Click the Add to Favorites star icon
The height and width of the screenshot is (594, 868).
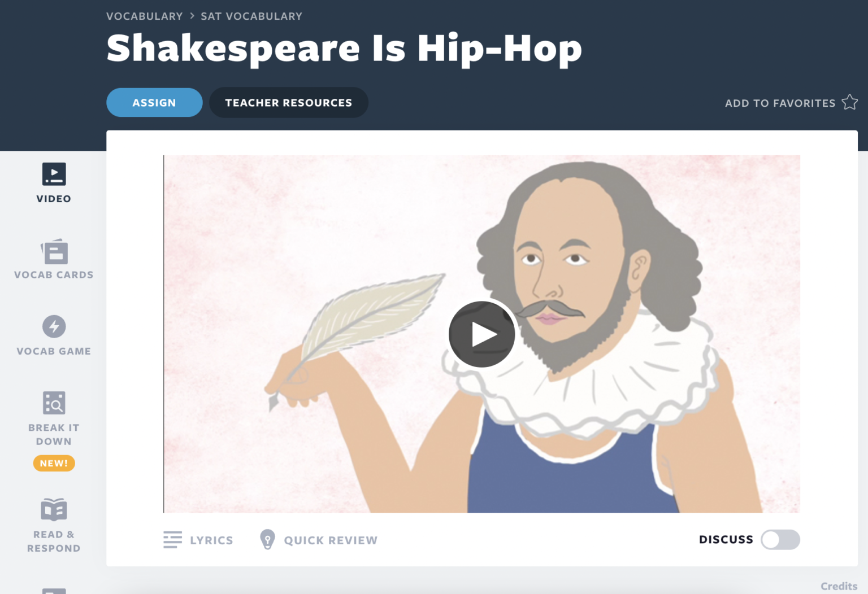coord(849,102)
